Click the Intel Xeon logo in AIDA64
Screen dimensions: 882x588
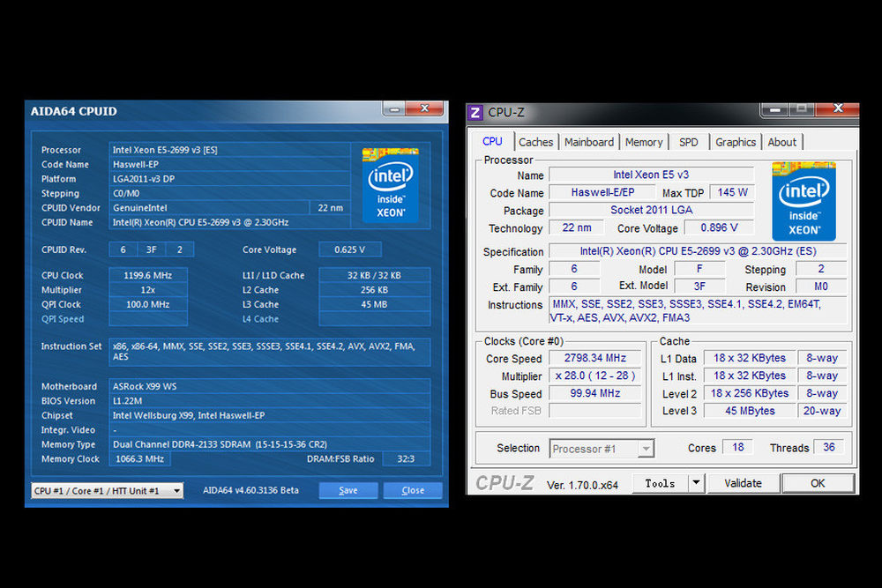point(391,185)
